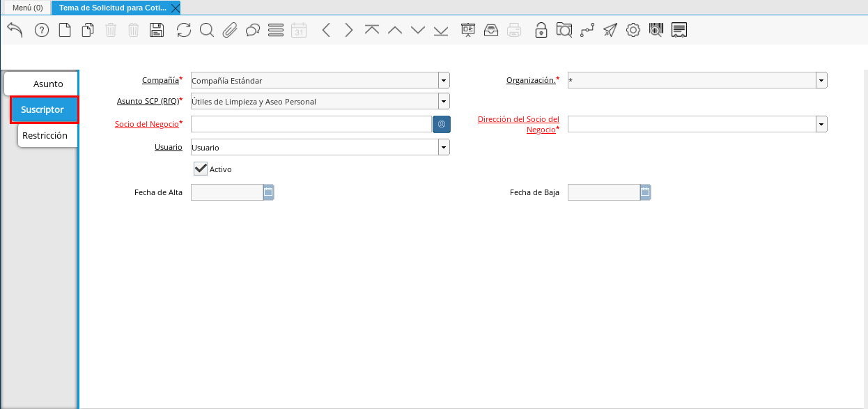Expand the Compañía dropdown

444,80
